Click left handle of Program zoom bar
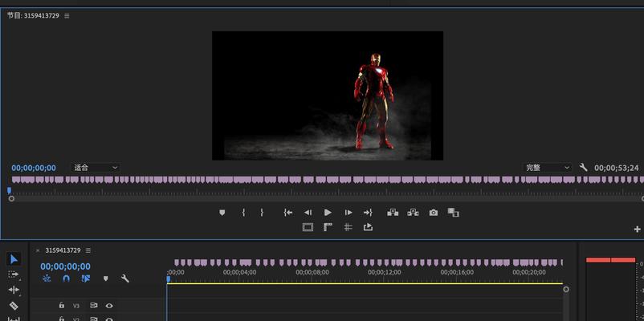The width and height of the screenshot is (644, 321). coord(11,199)
